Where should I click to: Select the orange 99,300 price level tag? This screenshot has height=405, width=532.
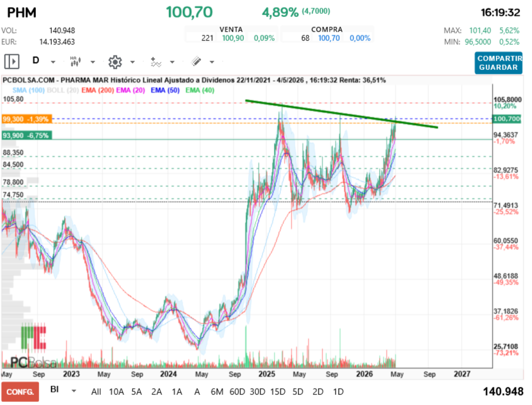pos(27,119)
